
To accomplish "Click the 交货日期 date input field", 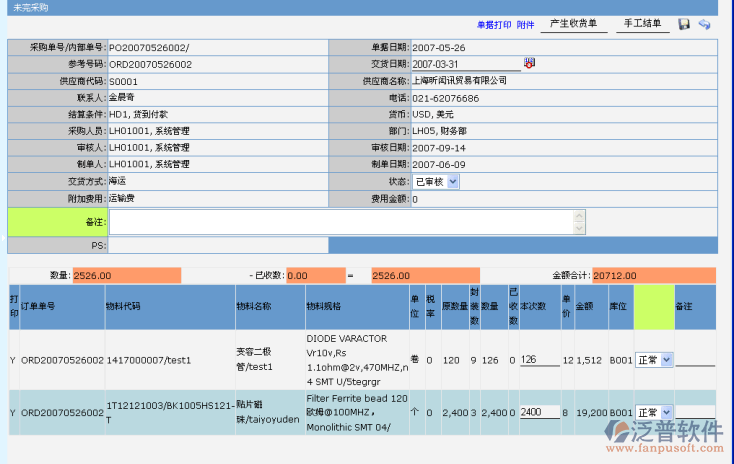I will coord(466,64).
